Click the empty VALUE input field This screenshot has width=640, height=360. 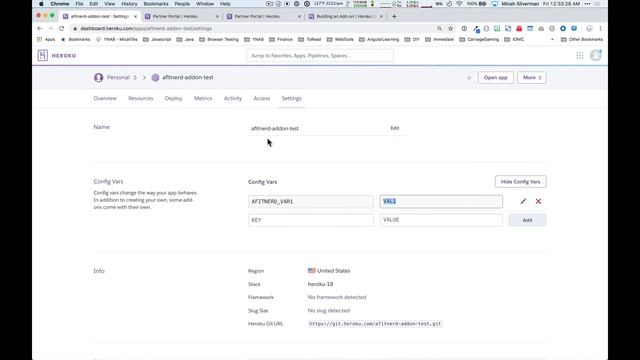[441, 220]
